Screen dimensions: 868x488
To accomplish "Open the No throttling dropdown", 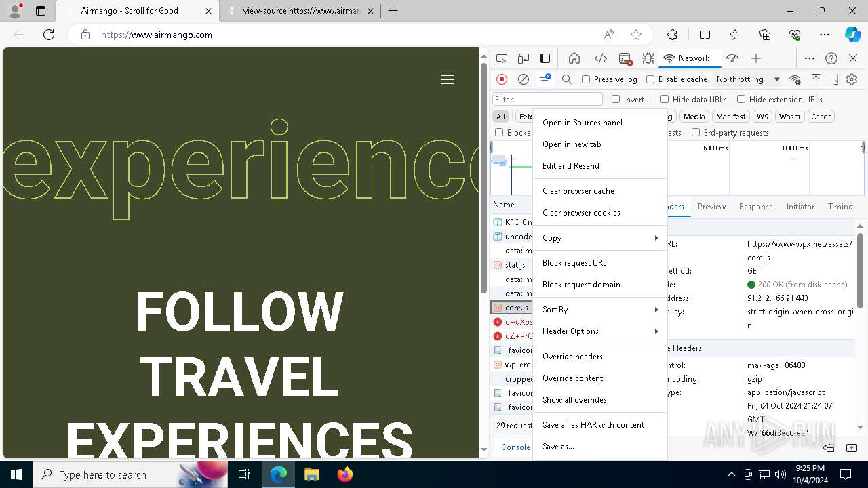I will coord(748,79).
